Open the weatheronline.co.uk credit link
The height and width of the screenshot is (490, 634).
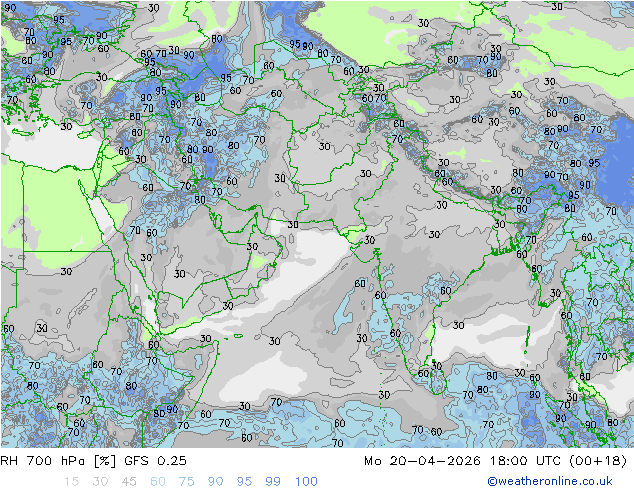(x=550, y=481)
